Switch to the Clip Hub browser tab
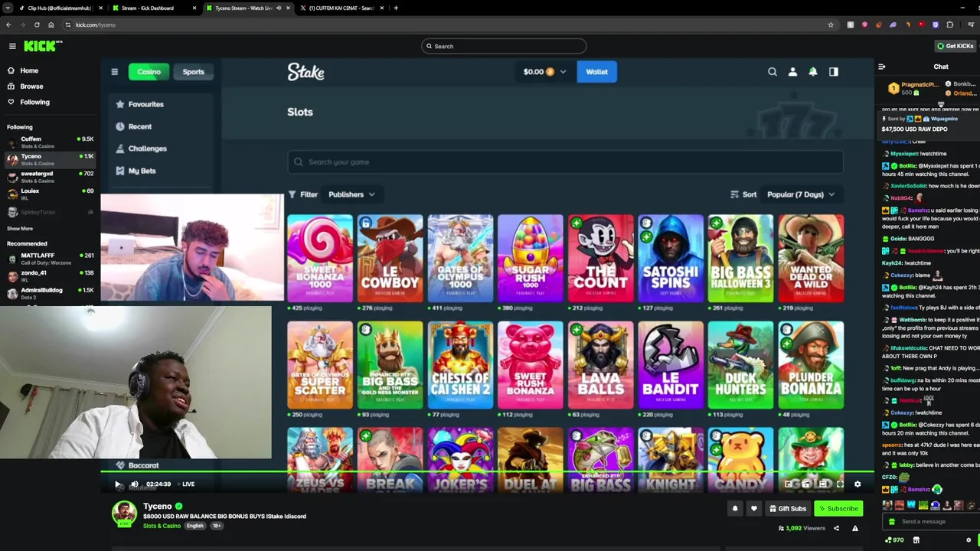Image resolution: width=980 pixels, height=551 pixels. coord(60,8)
